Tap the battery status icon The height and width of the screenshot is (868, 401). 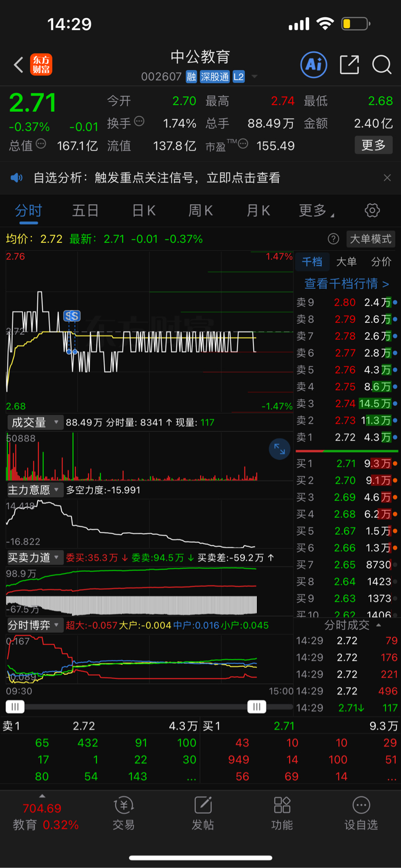pyautogui.click(x=356, y=24)
